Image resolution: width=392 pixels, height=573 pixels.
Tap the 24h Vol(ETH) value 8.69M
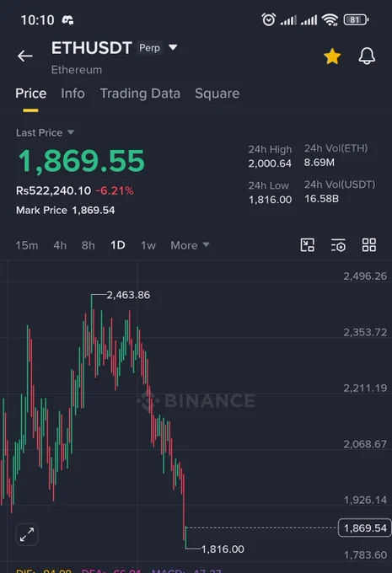click(320, 163)
